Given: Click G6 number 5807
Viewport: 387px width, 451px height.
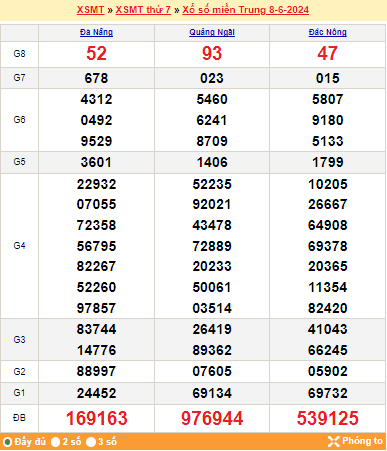Looking at the screenshot, I should (x=328, y=99).
